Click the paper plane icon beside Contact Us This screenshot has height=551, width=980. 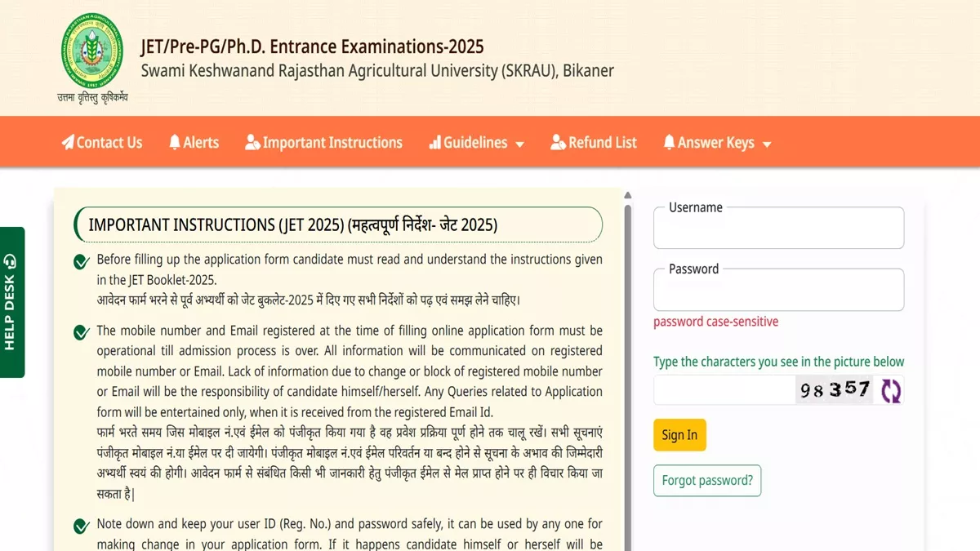68,142
